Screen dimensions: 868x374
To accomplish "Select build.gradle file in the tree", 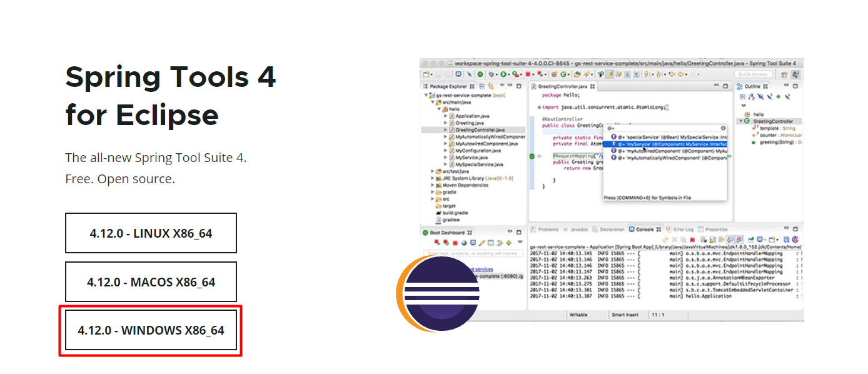I will (452, 213).
